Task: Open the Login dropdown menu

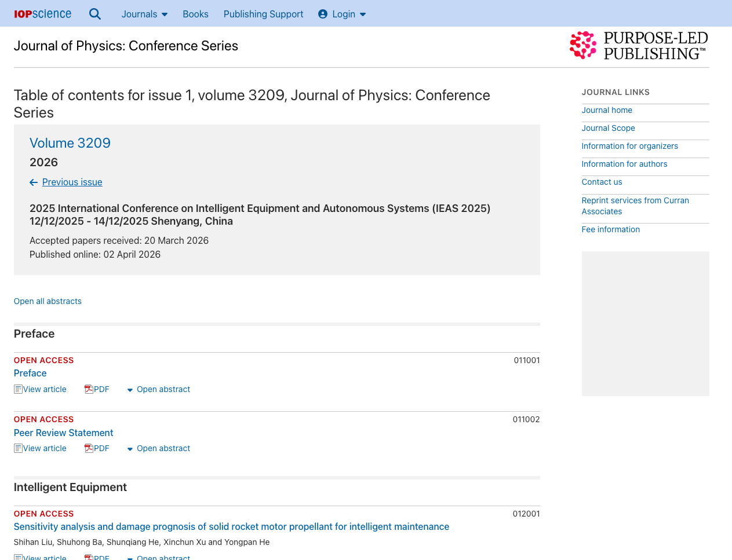Action: tap(343, 14)
